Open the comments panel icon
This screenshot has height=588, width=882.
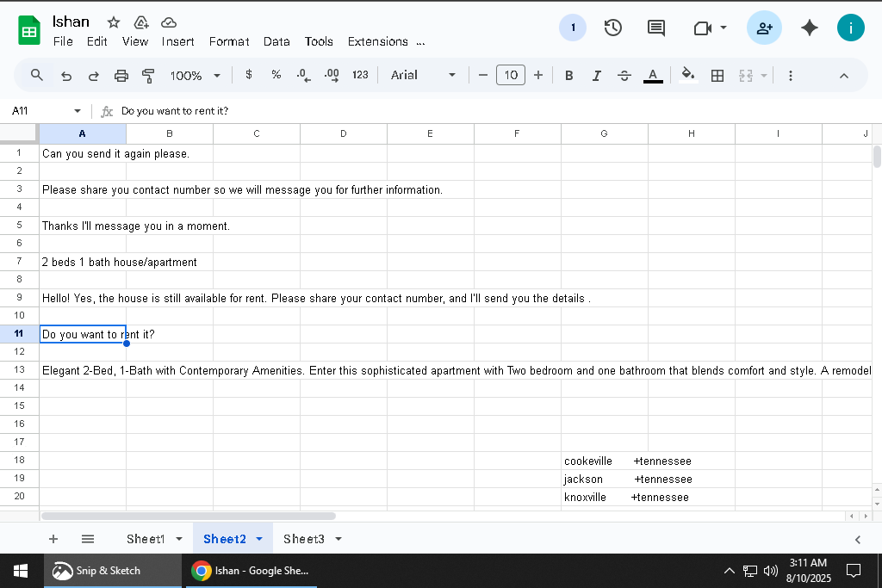click(655, 28)
